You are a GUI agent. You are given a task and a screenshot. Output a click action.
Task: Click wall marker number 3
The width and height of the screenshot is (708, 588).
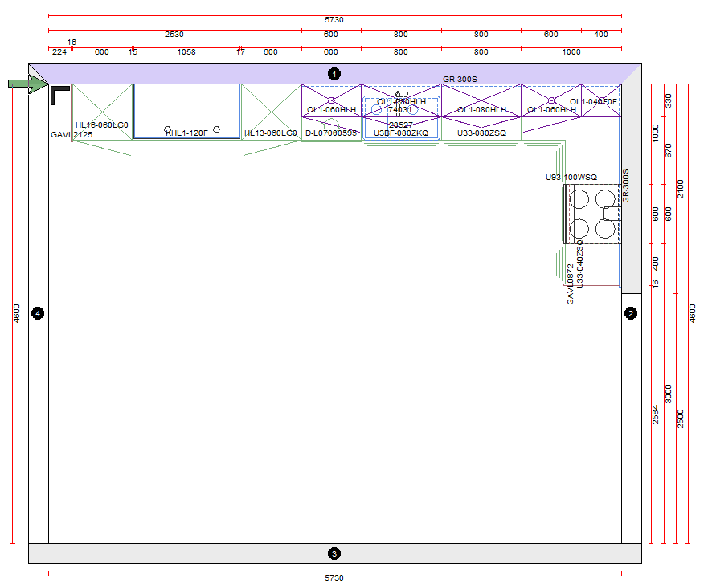334,553
